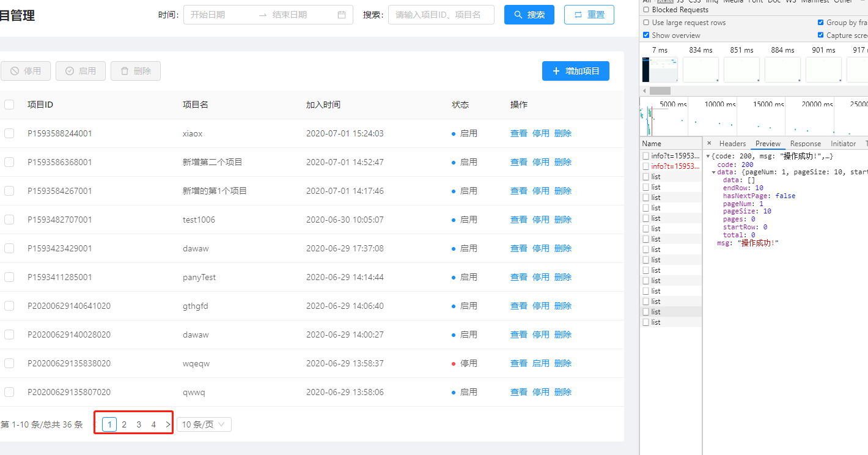Screen dimensions: 868x455
Task: Collapse the top-level JSON response node
Action: click(707, 155)
